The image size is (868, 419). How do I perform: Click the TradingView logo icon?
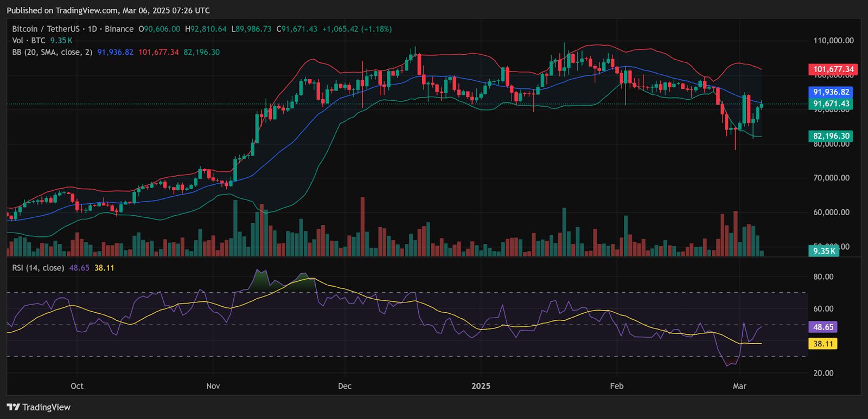coord(14,407)
